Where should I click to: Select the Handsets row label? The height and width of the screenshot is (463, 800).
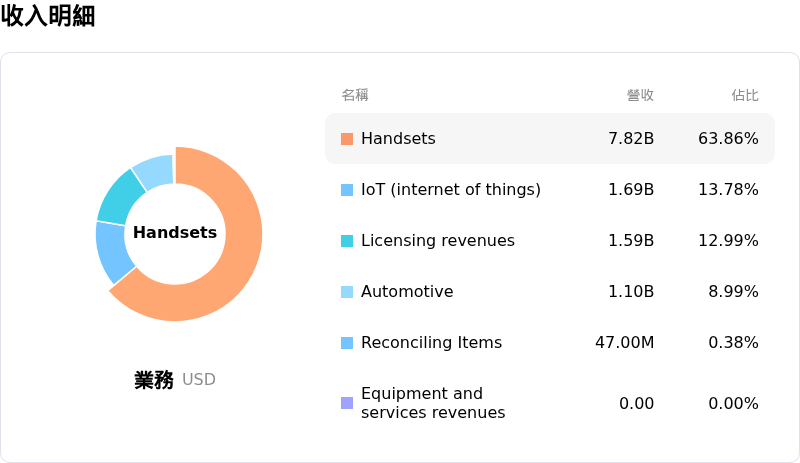(398, 138)
